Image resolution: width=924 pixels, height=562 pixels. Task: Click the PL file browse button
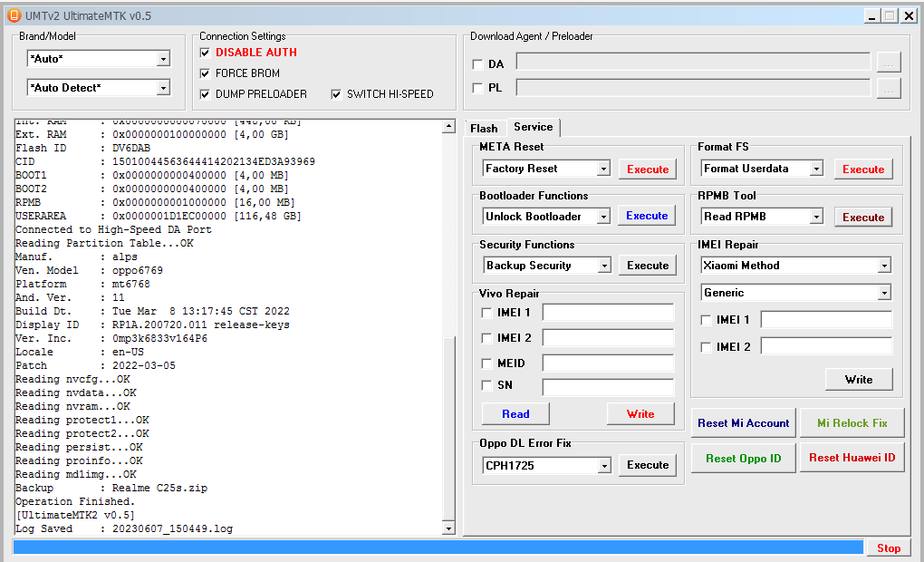(x=889, y=89)
